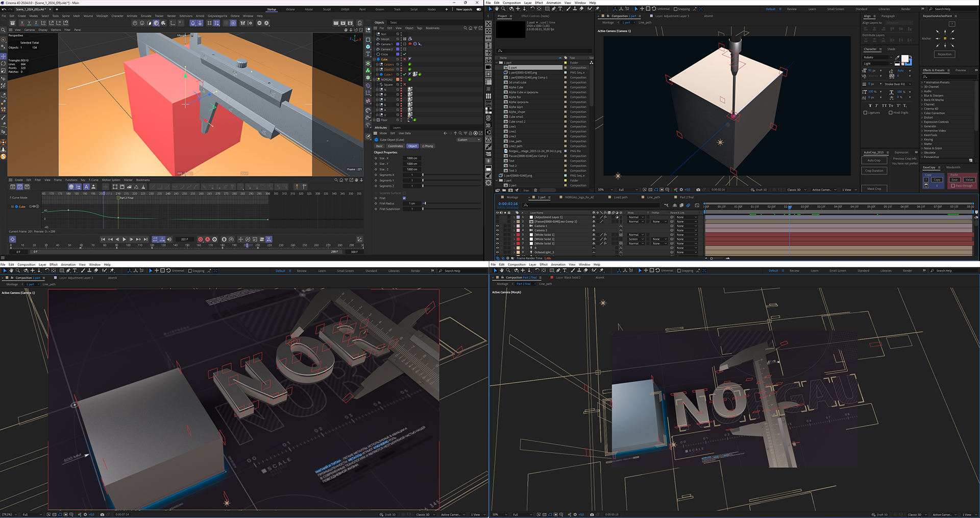Open the Stroke Over Fill dropdown
This screenshot has width=980, height=518.
pos(897,84)
